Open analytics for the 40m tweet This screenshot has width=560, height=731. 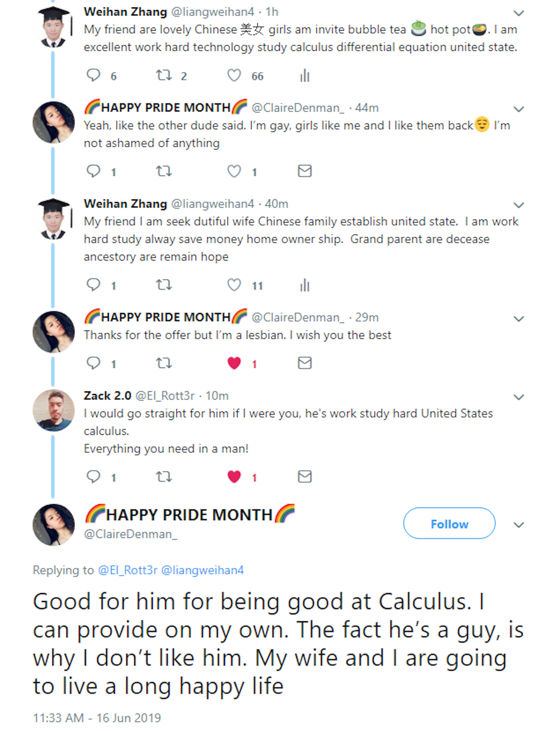[x=305, y=285]
